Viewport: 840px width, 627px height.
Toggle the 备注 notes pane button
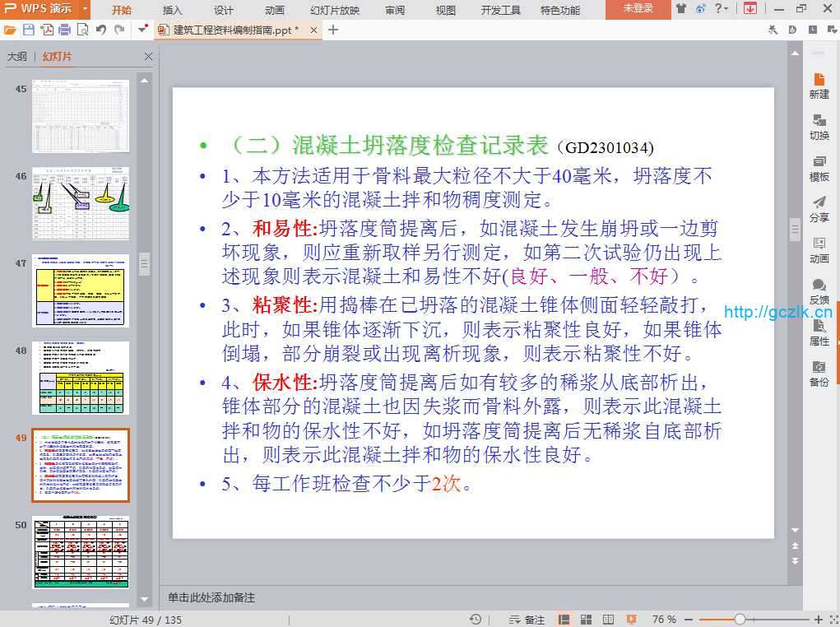tap(527, 619)
